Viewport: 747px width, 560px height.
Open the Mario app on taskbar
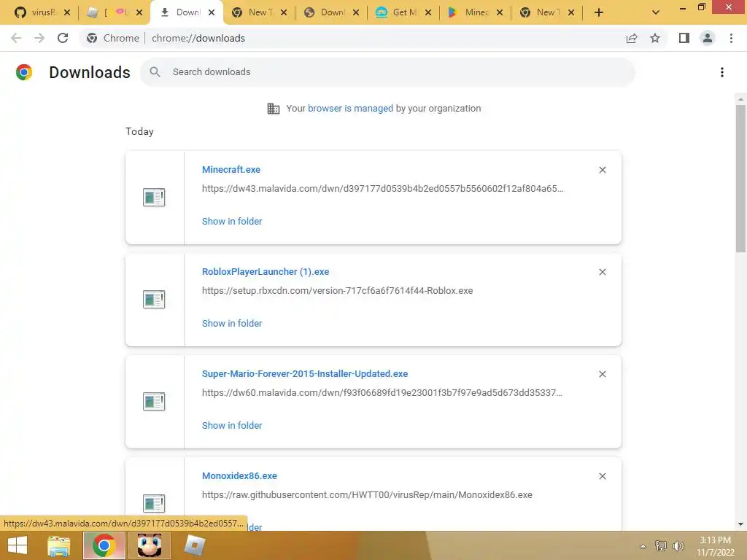pos(150,545)
